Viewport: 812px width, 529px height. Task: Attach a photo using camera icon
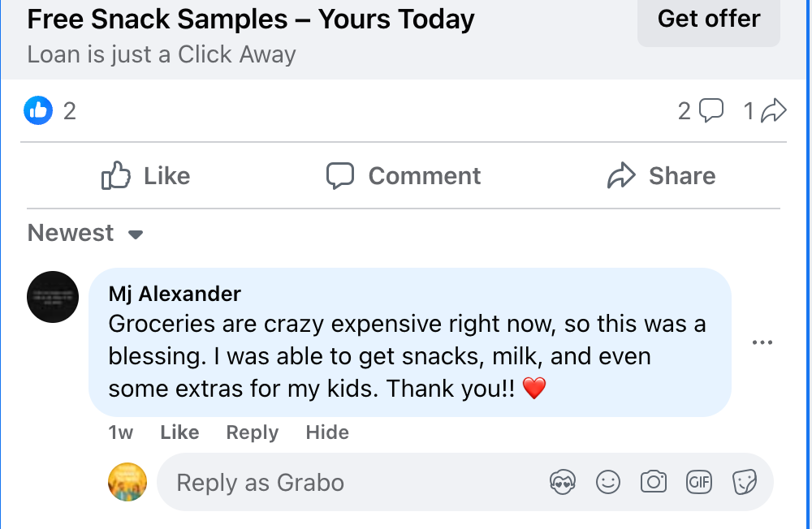point(653,483)
